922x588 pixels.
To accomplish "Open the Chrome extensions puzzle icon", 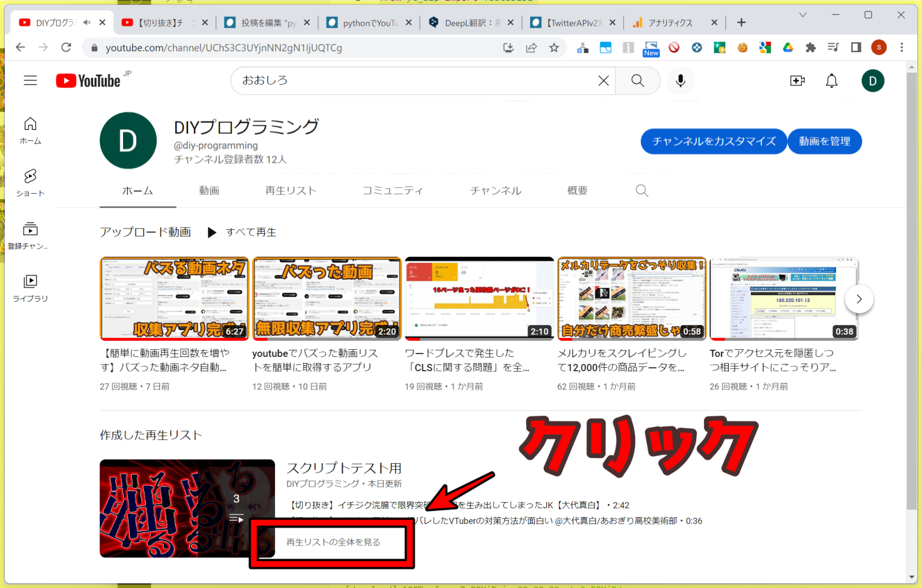I will coord(811,47).
